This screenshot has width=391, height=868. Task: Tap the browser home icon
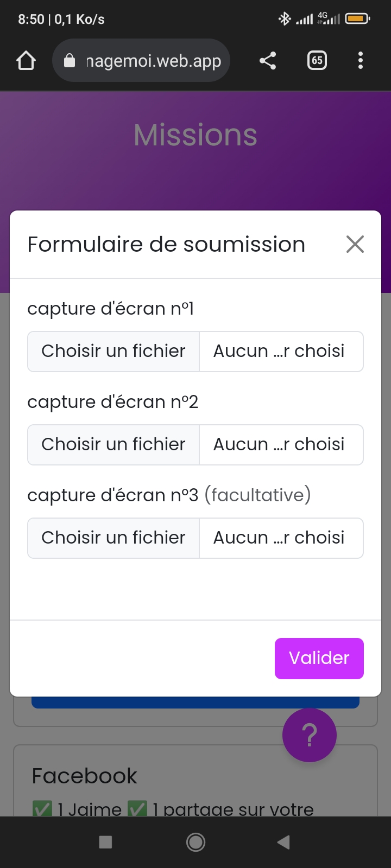tap(26, 60)
